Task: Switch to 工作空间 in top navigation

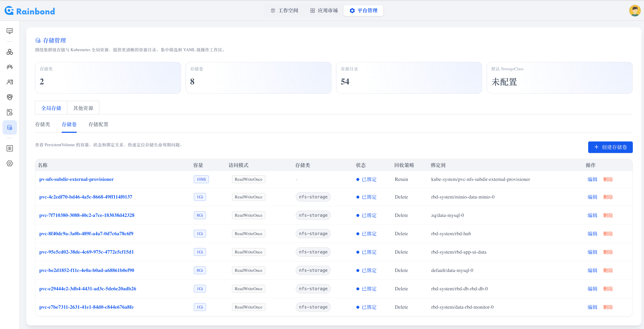Action: (x=284, y=10)
